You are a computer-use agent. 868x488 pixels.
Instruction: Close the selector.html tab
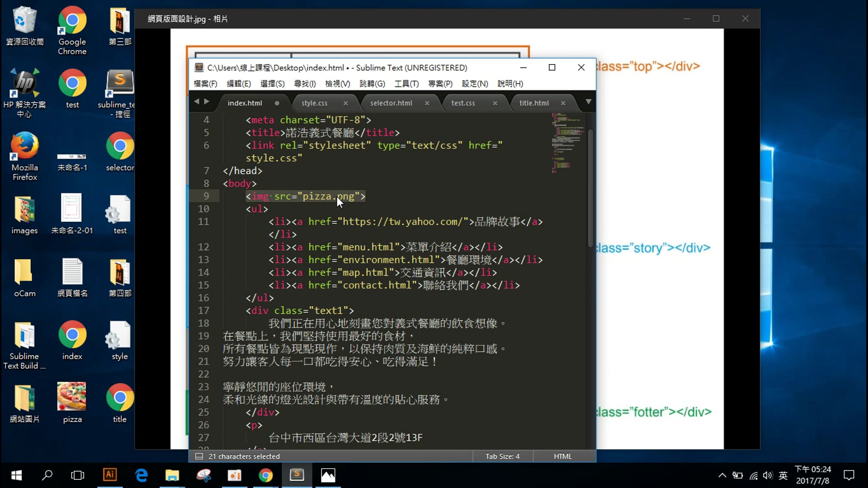(427, 103)
